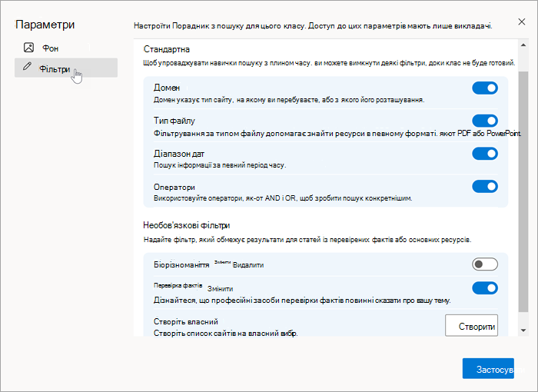Click the Створіть власний row label
Screen dimensions: 538x392
click(186, 321)
